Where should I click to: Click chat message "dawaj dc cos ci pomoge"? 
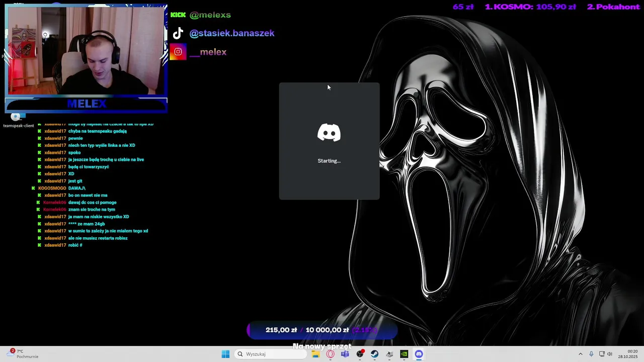[x=93, y=202]
